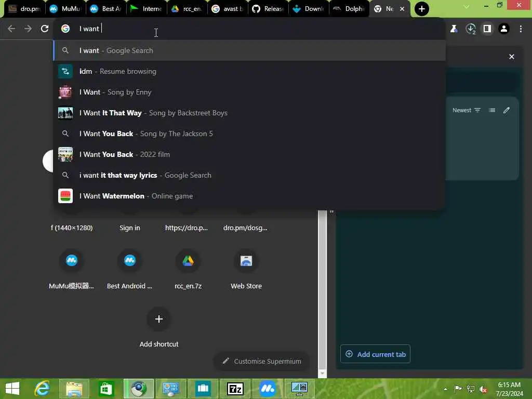The image size is (532, 399).
Task: Switch to the GitHub Releases tab
Action: pyautogui.click(x=268, y=9)
